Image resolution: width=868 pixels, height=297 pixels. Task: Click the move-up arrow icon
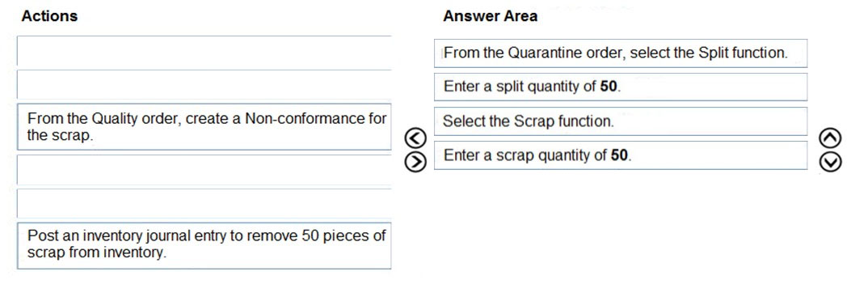point(832,138)
